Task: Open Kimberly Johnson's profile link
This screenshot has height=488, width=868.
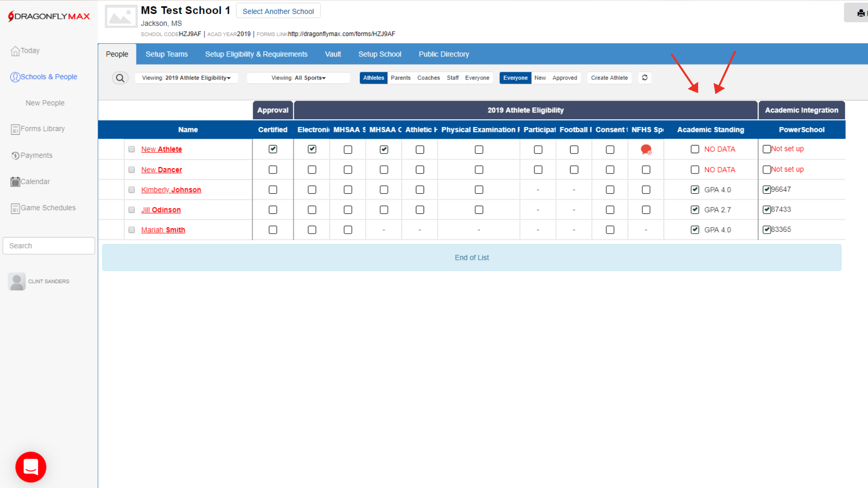Action: 171,190
